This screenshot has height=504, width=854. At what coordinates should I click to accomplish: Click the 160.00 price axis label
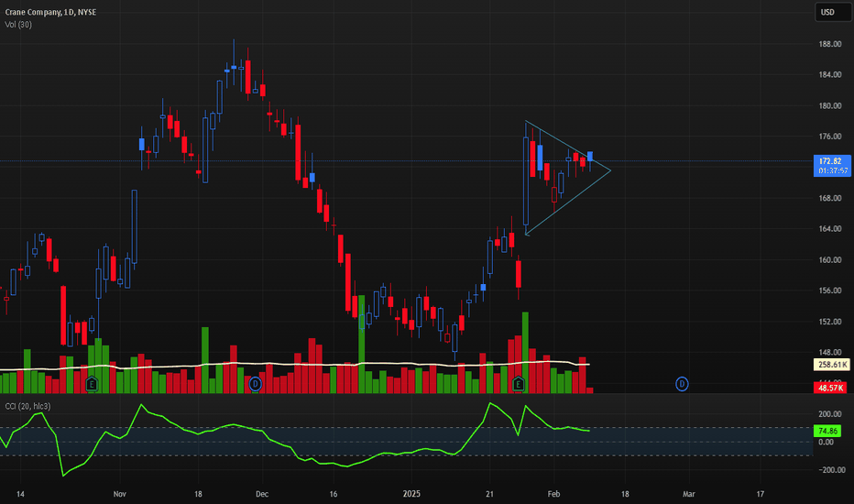tap(830, 260)
